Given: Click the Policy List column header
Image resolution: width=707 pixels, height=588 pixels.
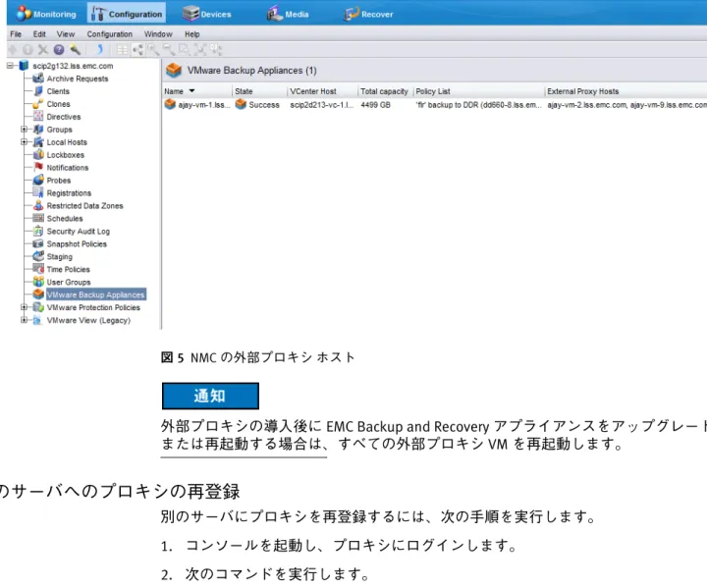Looking at the screenshot, I should click(x=479, y=91).
